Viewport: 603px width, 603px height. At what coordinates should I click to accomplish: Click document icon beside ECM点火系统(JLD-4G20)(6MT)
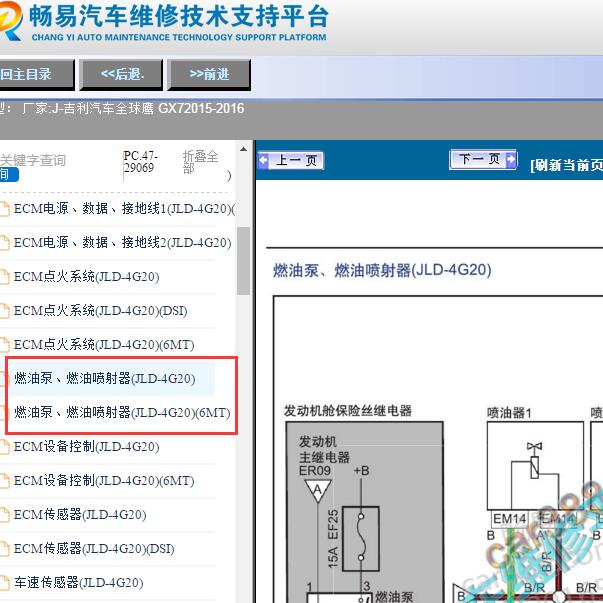pos(5,345)
